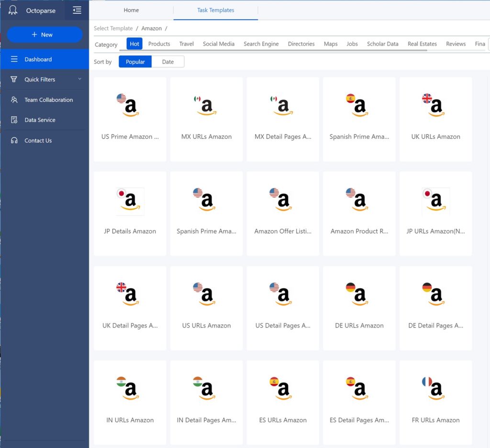This screenshot has width=490, height=448.
Task: Open JP URLs Amazon template icon
Action: point(435,201)
